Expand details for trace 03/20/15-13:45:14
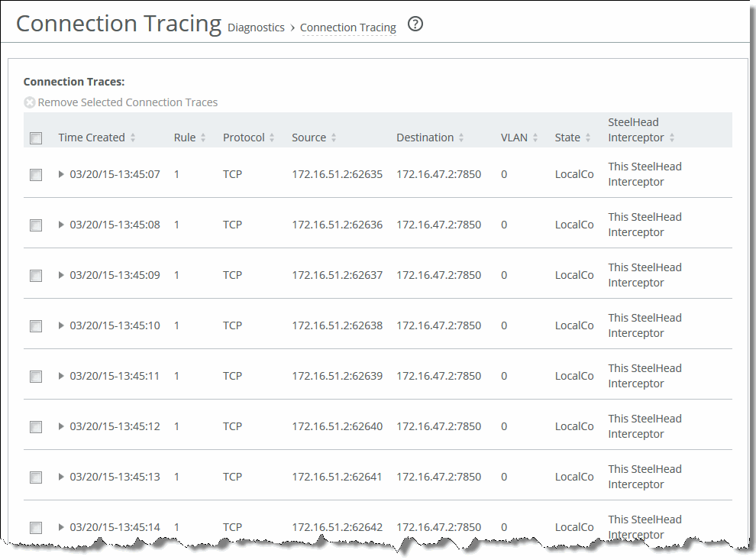This screenshot has height=560, width=756. point(60,527)
